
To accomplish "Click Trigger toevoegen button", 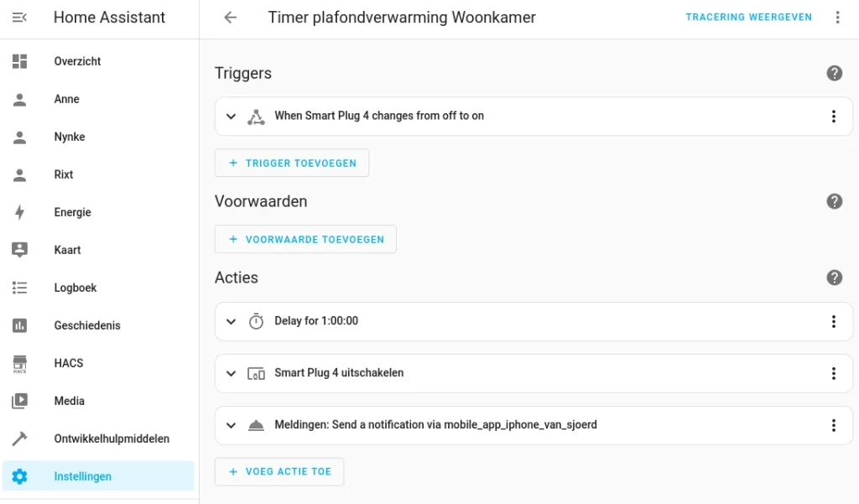I will [292, 163].
